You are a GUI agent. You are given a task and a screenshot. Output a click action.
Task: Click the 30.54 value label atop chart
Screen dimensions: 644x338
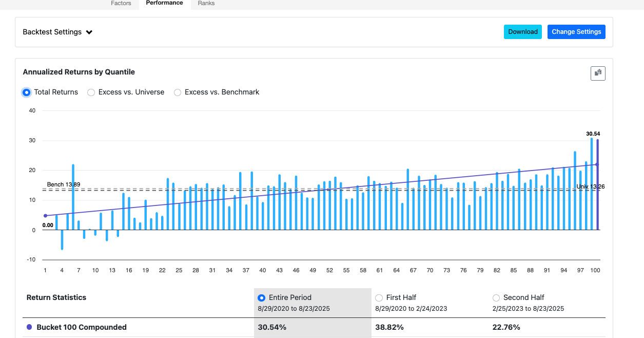point(593,134)
